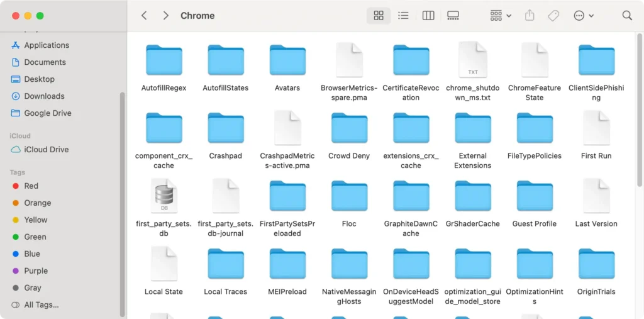The height and width of the screenshot is (319, 644).
Task: Click the Share toolbar icon
Action: (530, 16)
